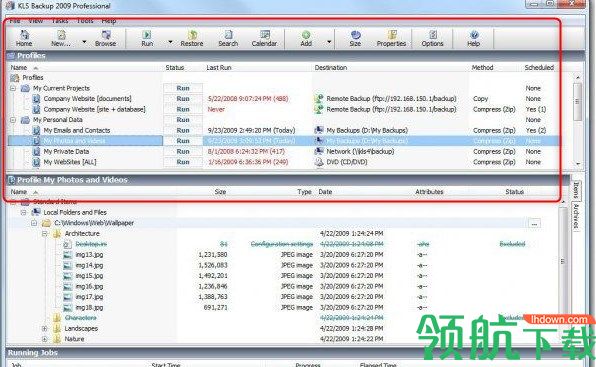Click the Run toolbar icon

point(147,35)
